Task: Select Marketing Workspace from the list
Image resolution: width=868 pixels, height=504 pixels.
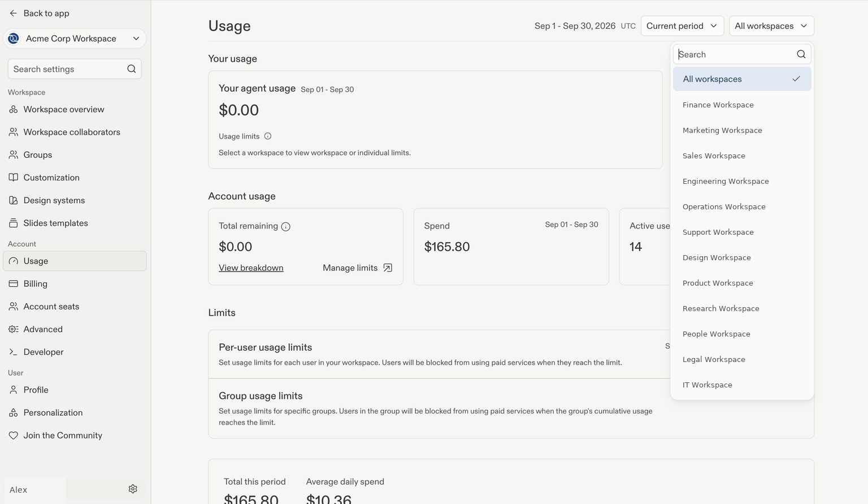Action: pos(742,130)
